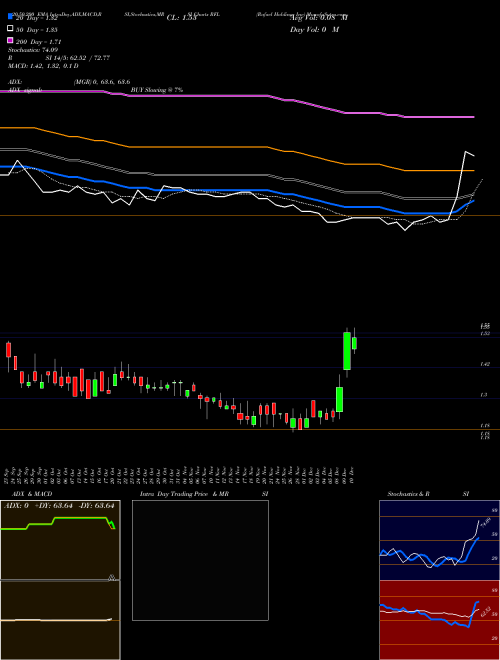Click the '(MGR) 0, 63.6, 63.6' ADX values
Screen dimensions: 500x660
tap(102, 82)
